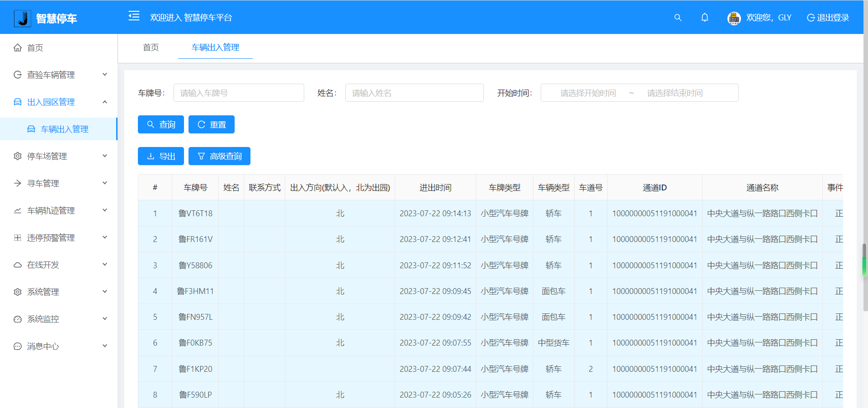
Task: Expand 在线开发 chevron
Action: (x=105, y=264)
